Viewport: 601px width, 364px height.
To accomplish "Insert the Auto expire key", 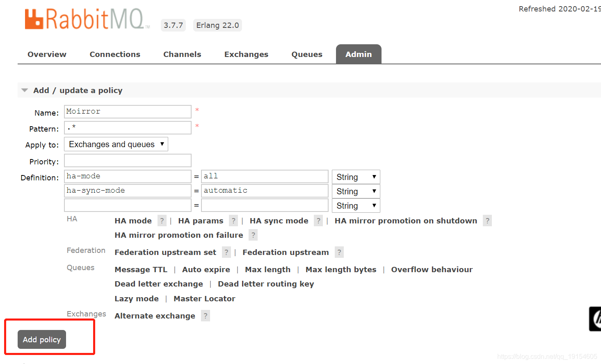I will tap(206, 270).
